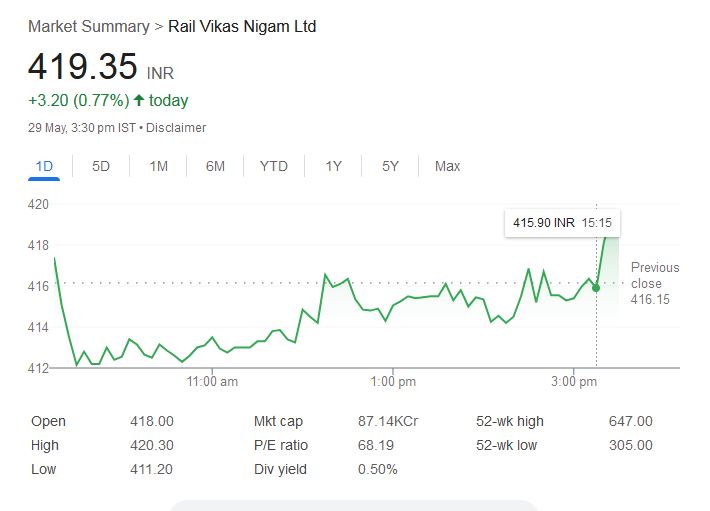This screenshot has height=511, width=710.
Task: Choose the Max time range tab
Action: 447,166
